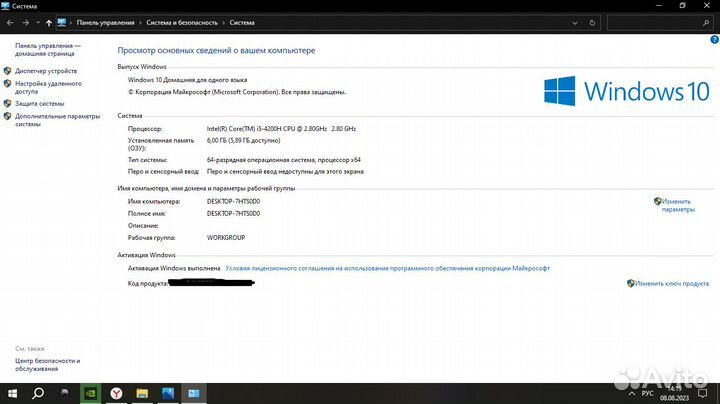The width and height of the screenshot is (720, 404).
Task: Click the Система title bar icon
Action: 6,6
